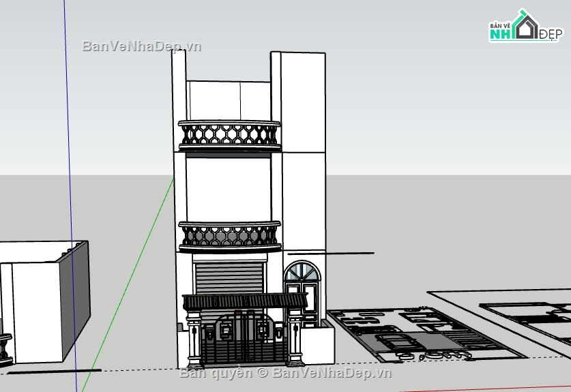Click the Bản quyền © BanVeNhaDep.vn copyright text
The width and height of the screenshot is (571, 392).
click(285, 373)
